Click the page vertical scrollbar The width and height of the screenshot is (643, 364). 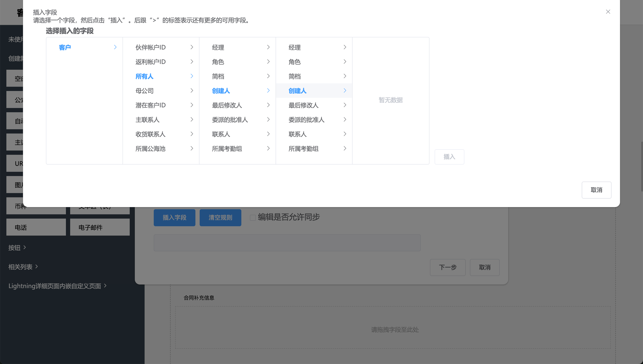coord(641,166)
